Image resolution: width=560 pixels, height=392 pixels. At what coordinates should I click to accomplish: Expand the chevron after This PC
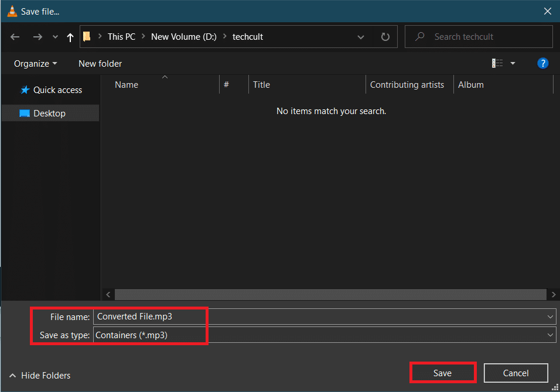(143, 36)
